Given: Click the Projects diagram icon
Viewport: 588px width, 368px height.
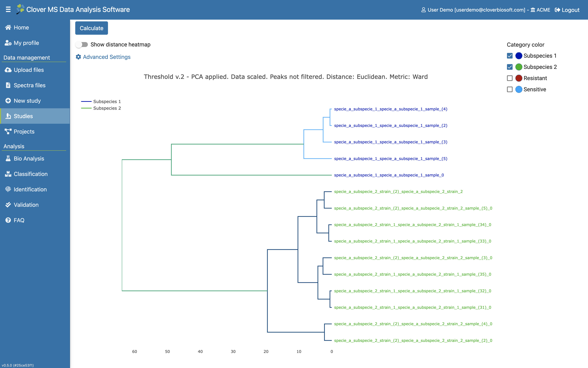Looking at the screenshot, I should click(8, 131).
